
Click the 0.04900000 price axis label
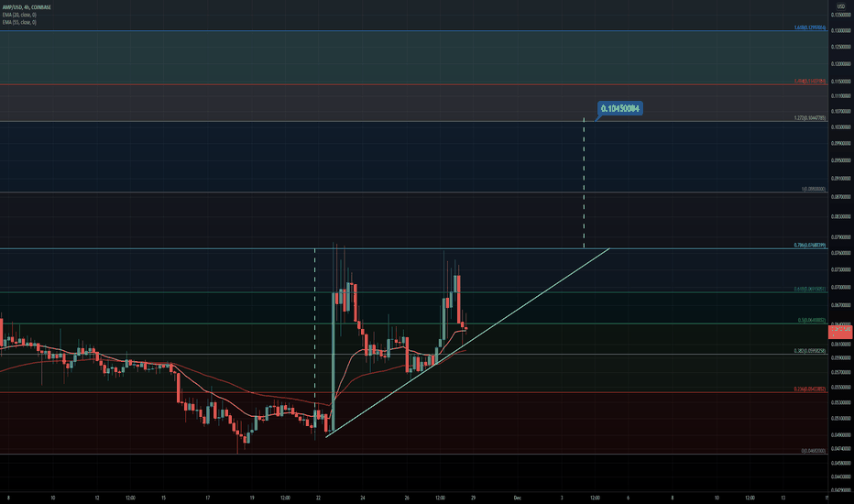(x=841, y=434)
